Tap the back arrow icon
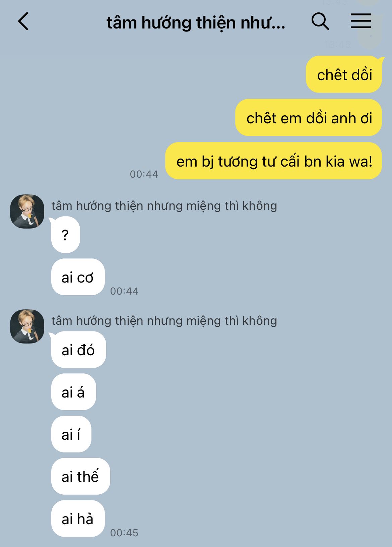The height and width of the screenshot is (547, 392). point(23,21)
